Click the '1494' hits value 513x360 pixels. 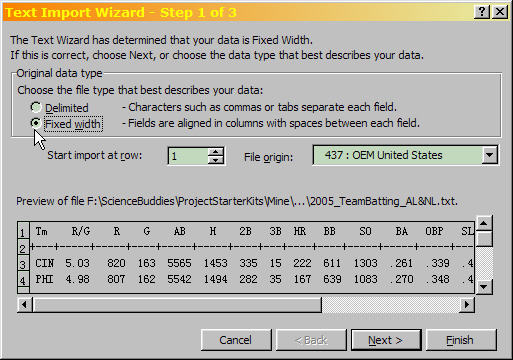click(216, 279)
